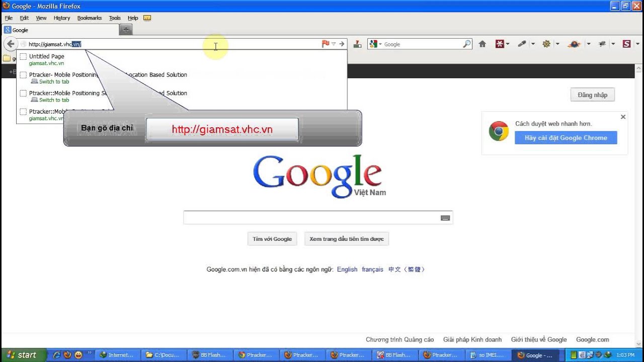644x362 pixels.
Task: Choose 'Ptracker- Mobile Positioning' suggestion row
Action: [x=182, y=78]
